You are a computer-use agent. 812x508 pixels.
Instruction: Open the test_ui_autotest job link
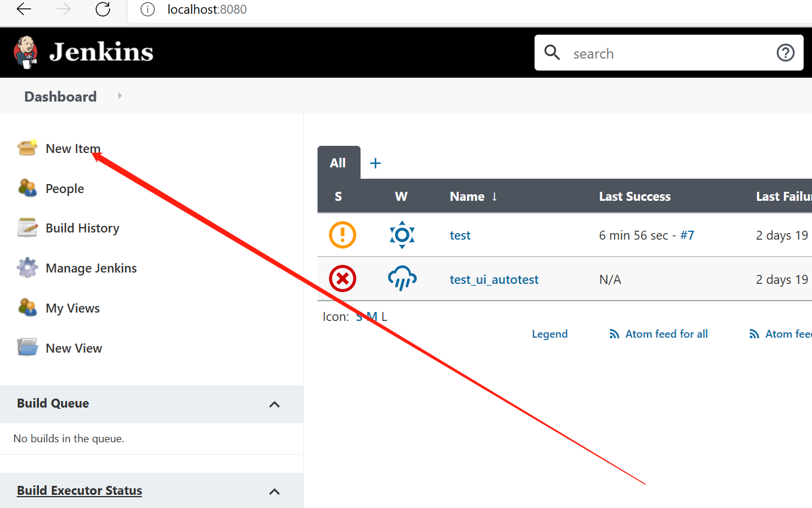[x=494, y=280]
